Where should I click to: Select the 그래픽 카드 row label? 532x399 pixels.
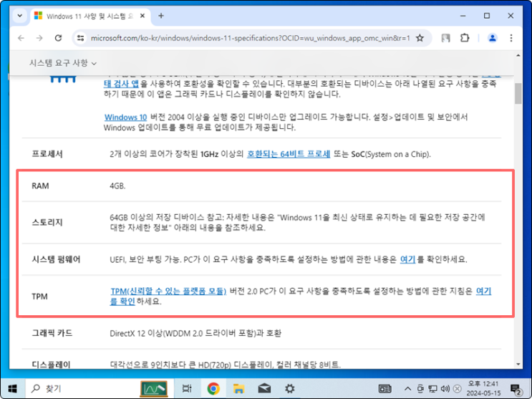(x=52, y=333)
